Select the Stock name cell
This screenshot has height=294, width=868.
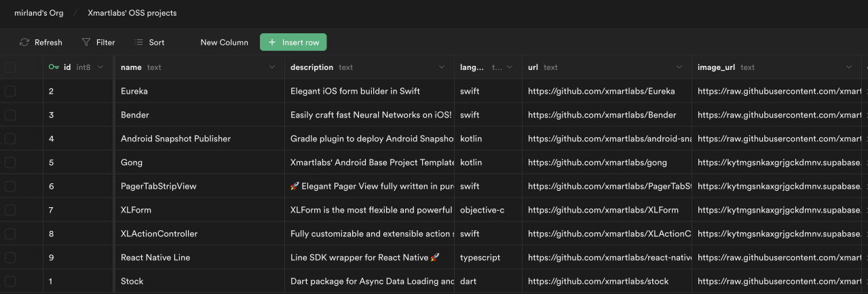click(x=200, y=281)
